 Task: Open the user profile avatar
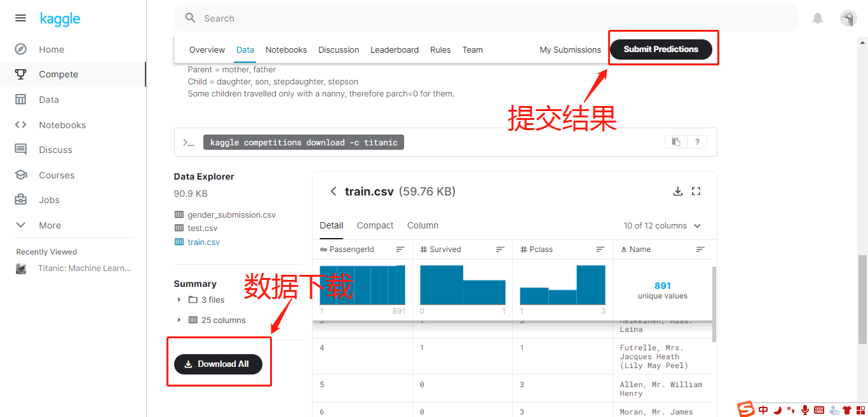(848, 18)
